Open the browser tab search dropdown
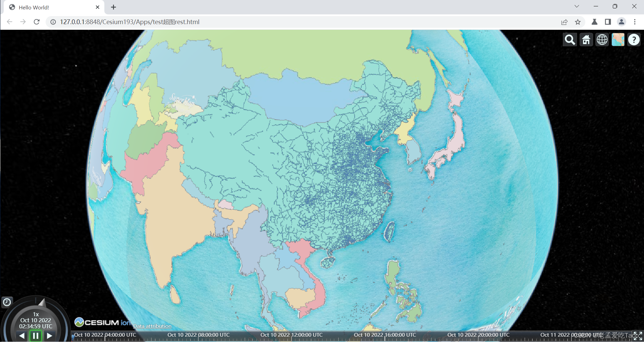644x342 pixels. (x=577, y=6)
